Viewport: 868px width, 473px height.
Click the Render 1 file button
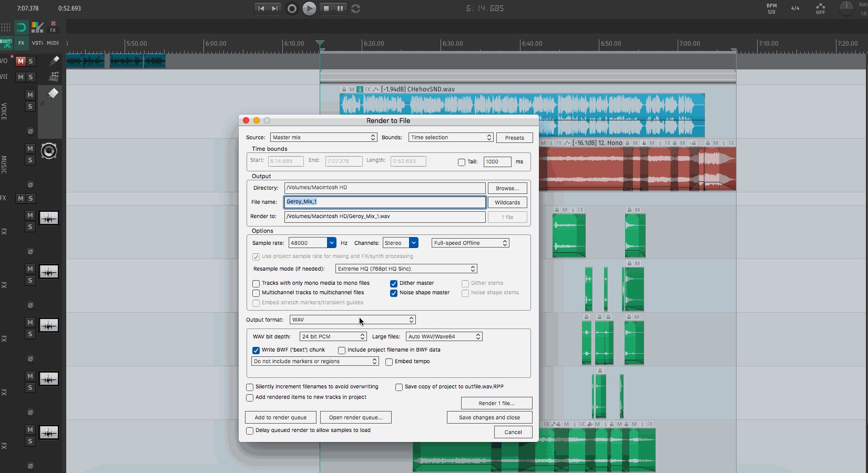(x=496, y=403)
